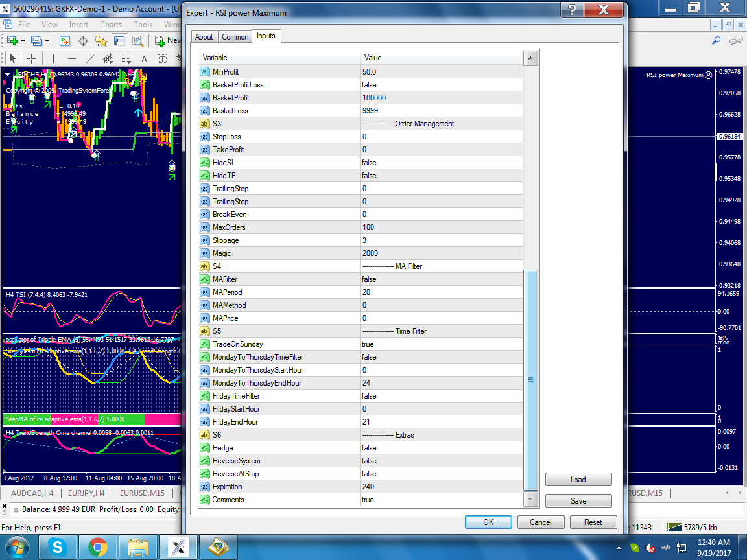Open Google Chrome from the taskbar
This screenshot has width=747, height=560.
[x=98, y=548]
